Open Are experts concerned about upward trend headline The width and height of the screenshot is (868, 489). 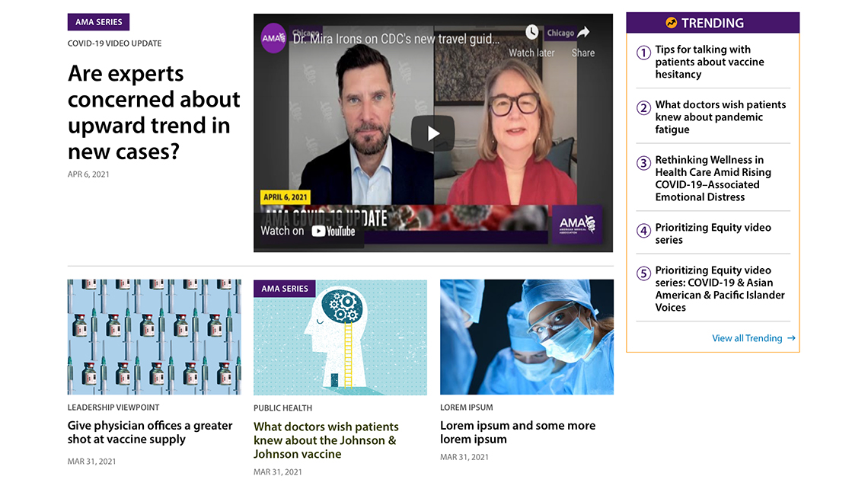pos(154,113)
